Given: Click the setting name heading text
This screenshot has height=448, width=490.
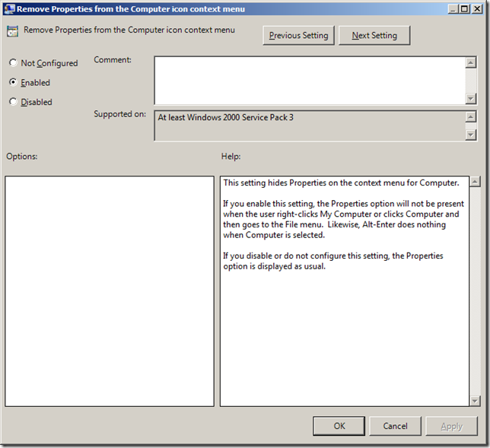Looking at the screenshot, I should pos(129,30).
